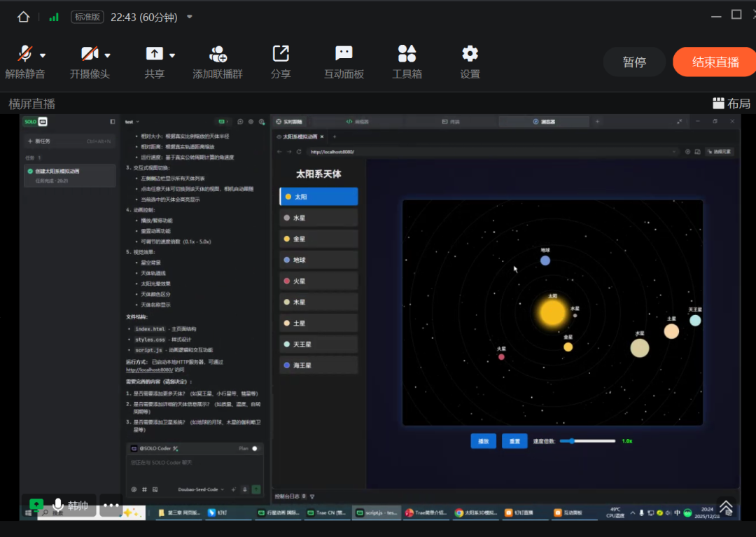756x537 pixels.
Task: Click the Pause (暂停) button
Action: click(634, 62)
